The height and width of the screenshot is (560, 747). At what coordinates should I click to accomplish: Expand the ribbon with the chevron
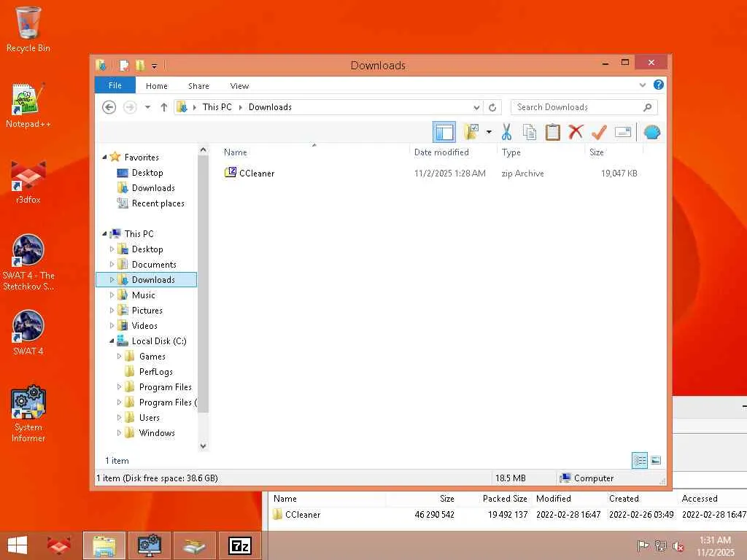pyautogui.click(x=642, y=85)
